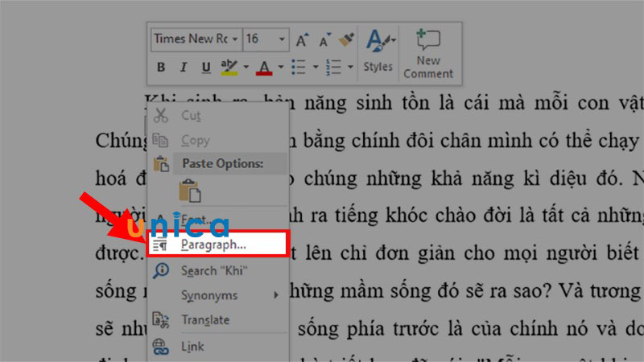Click the scissors Cut icon
Image resolution: width=644 pixels, height=362 pixels.
tap(160, 116)
